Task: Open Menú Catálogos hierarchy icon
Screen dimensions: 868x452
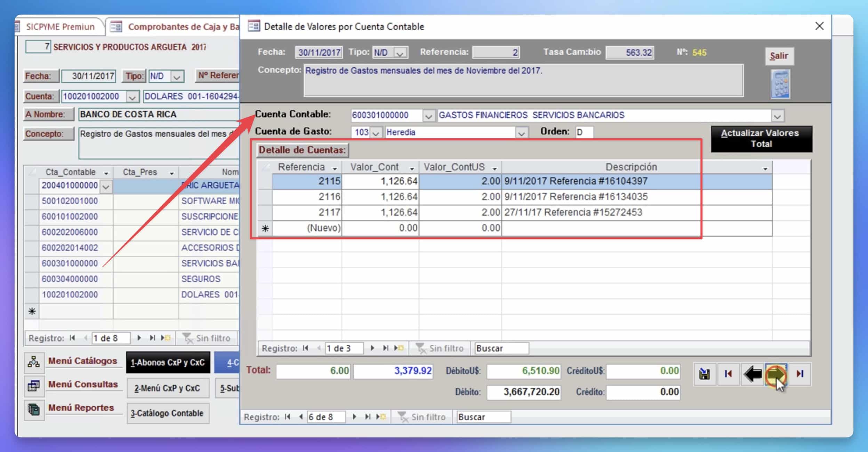Action: [34, 362]
